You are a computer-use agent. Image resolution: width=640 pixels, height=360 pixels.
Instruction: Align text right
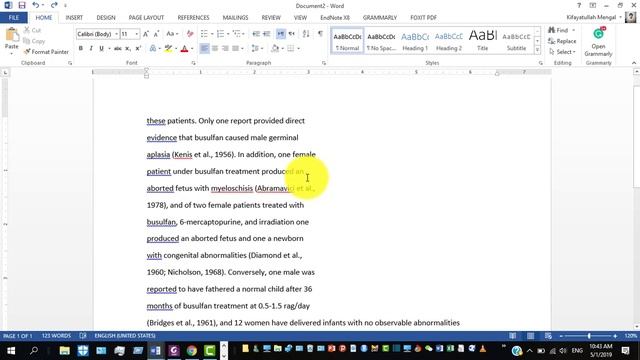pos(225,49)
